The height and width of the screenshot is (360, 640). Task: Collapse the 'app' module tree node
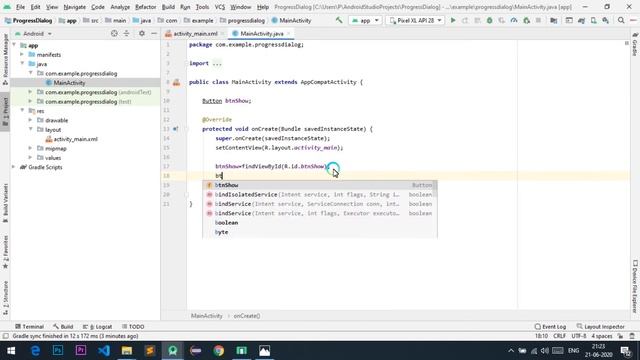(15, 45)
